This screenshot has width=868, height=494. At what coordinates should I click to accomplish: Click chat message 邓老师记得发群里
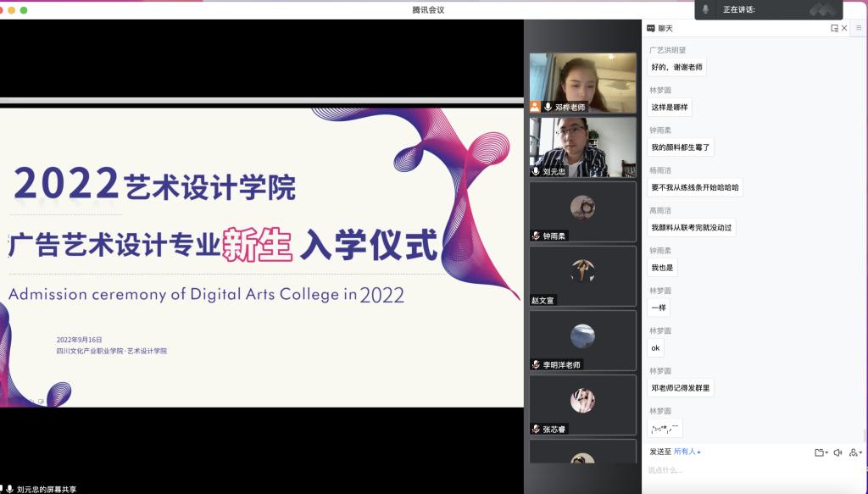[x=681, y=388]
